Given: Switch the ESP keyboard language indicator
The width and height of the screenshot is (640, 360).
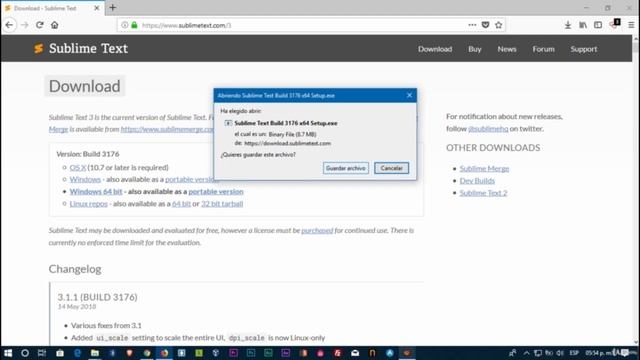Looking at the screenshot, I should 574,353.
